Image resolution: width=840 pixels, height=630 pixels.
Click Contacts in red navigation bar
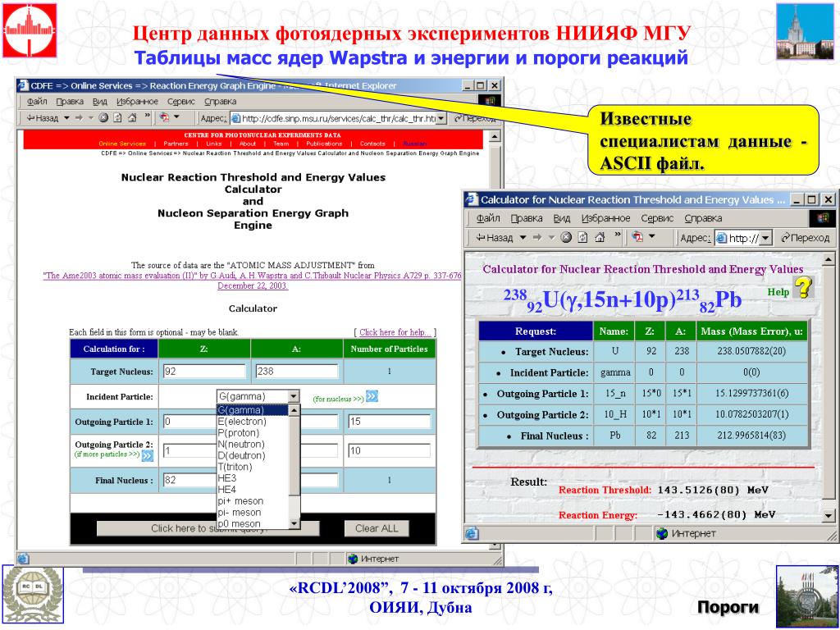pos(372,144)
